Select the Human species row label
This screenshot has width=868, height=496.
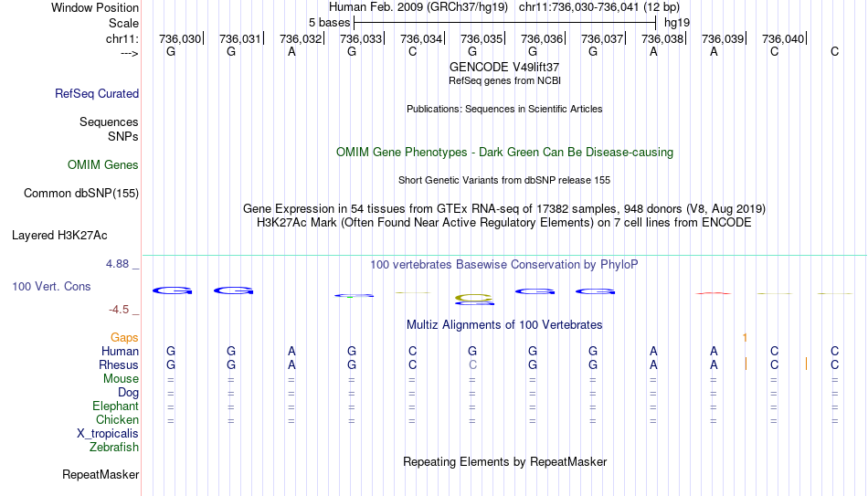(x=120, y=352)
